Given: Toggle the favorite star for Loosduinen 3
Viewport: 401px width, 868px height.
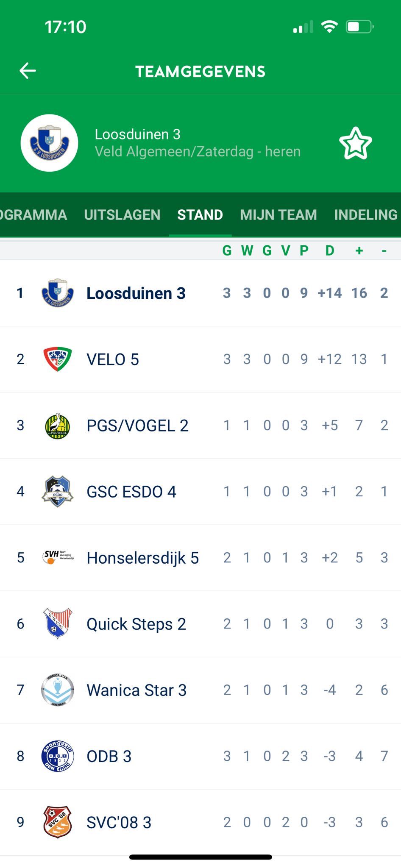Looking at the screenshot, I should 355,143.
